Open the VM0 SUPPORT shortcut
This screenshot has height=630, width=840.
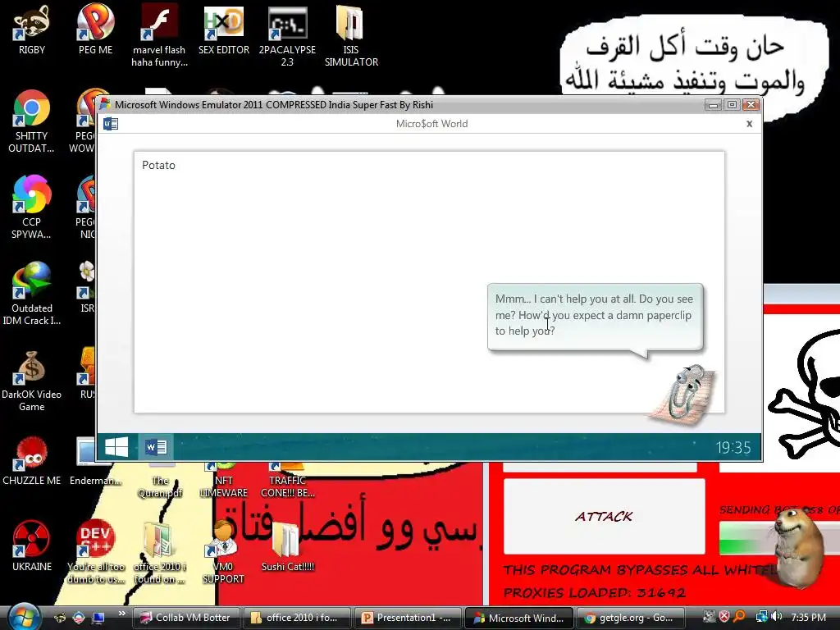[223, 552]
